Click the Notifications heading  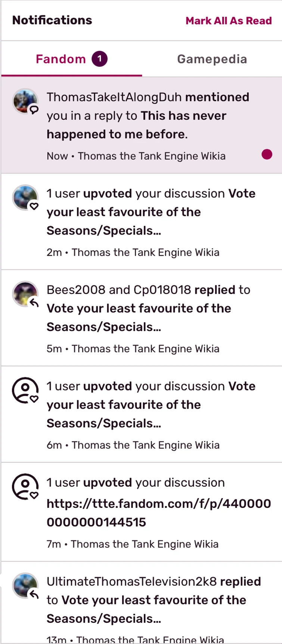[x=52, y=20]
